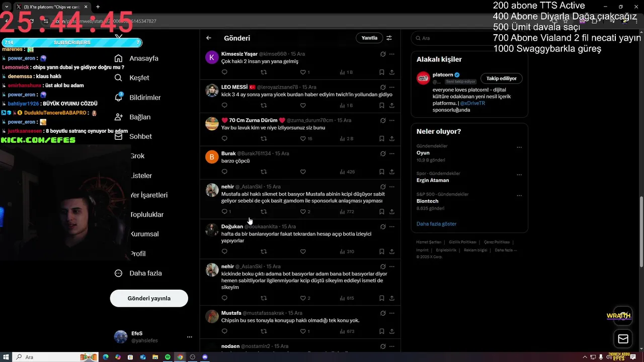Open Kimsesiz Yaşar's profile avatar
644x362 pixels.
[212, 57]
